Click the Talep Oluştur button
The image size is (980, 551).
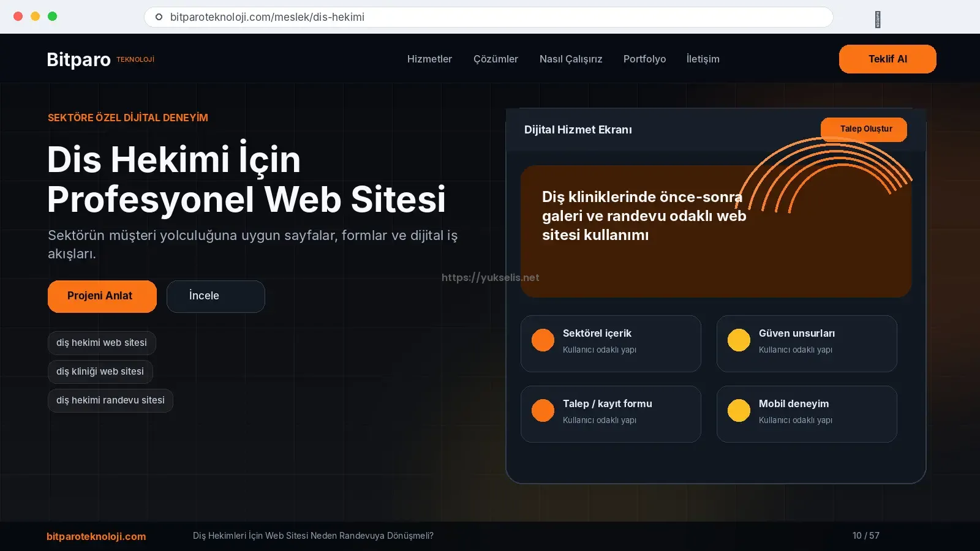(864, 129)
